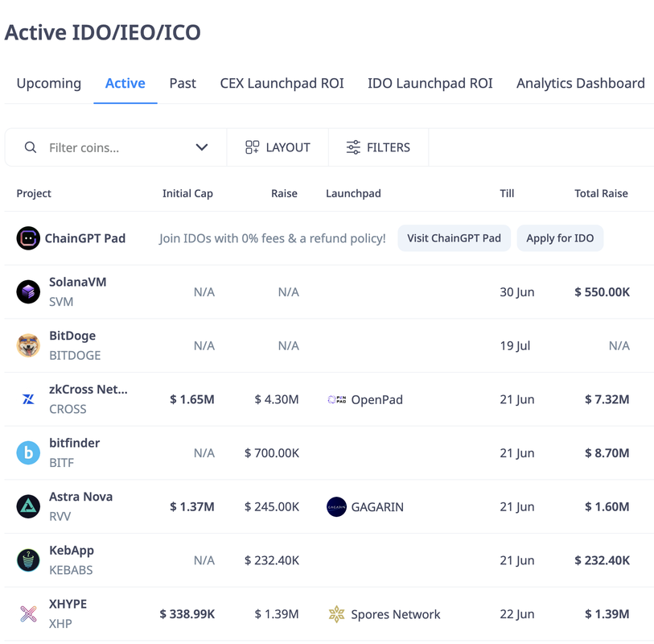Open the SolanaVM project link
The image size is (654, 644).
click(77, 282)
